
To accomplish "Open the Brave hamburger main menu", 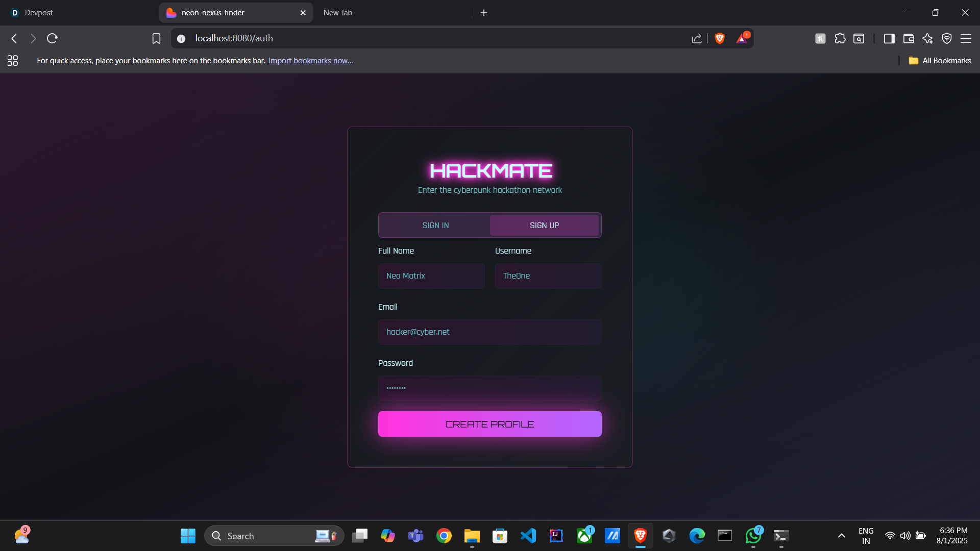I will [966, 38].
